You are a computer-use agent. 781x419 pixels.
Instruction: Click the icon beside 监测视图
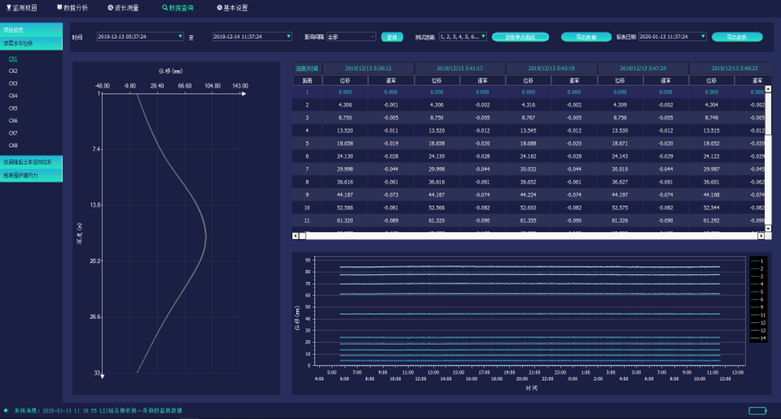8,8
